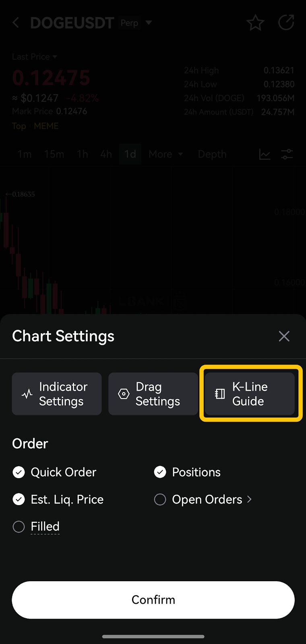Tap the back arrow icon

coord(16,23)
